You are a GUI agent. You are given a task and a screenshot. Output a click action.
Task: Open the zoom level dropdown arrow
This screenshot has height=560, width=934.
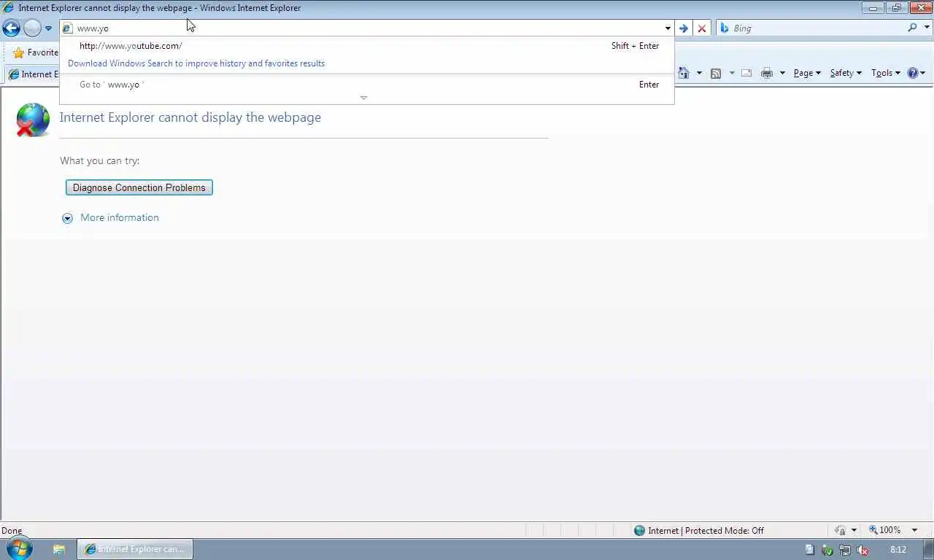914,530
